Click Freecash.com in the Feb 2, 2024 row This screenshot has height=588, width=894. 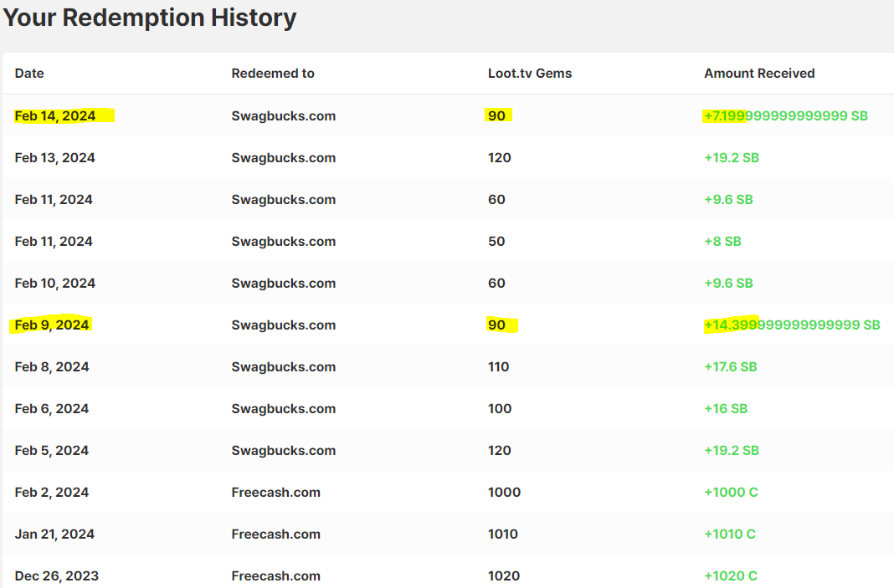click(276, 493)
